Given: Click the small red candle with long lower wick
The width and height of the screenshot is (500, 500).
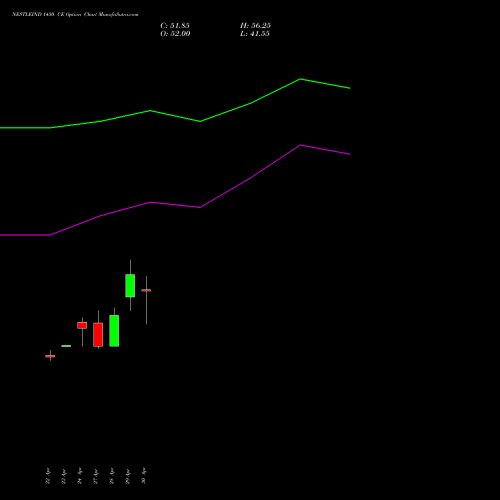Looking at the screenshot, I should [82, 325].
